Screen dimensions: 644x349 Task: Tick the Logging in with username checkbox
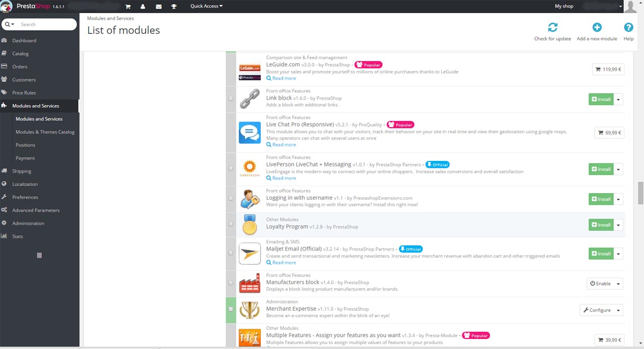231,198
